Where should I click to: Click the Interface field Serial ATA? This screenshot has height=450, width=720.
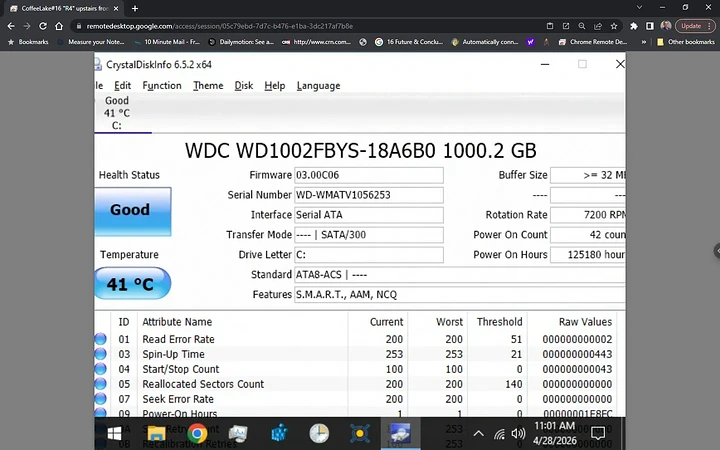click(369, 215)
